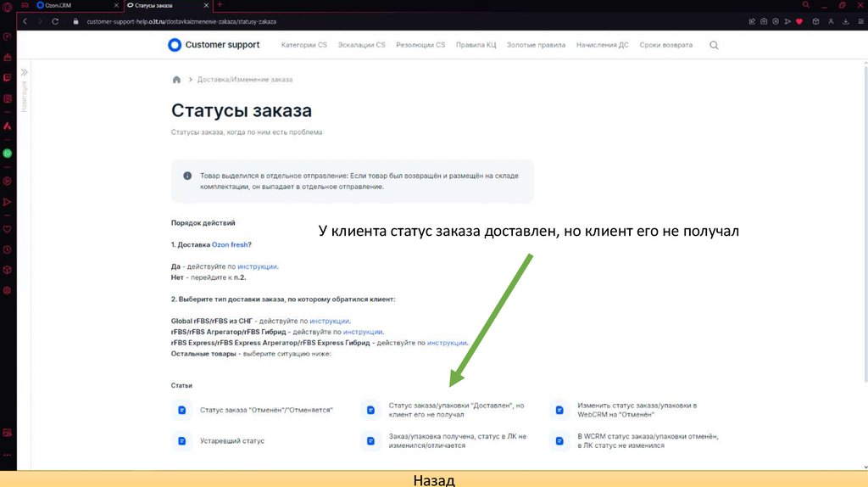This screenshot has width=868, height=487.
Task: Switch to the Ozon.CRM tab
Action: point(75,5)
